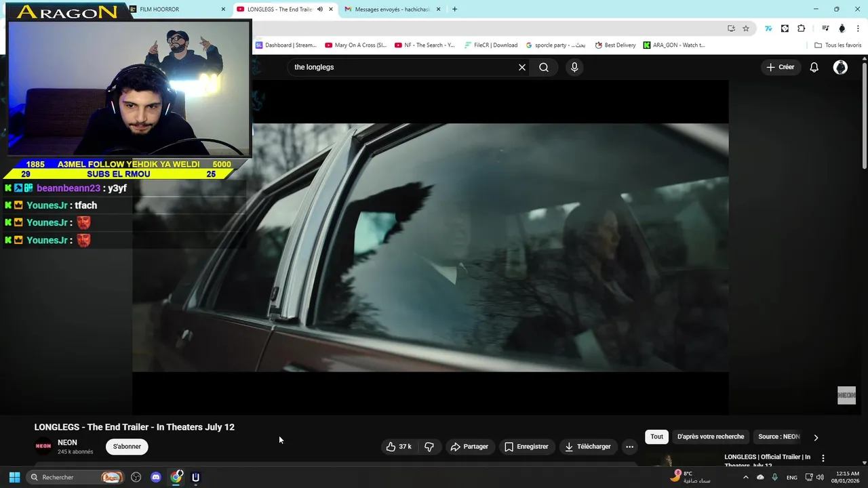This screenshot has height=488, width=868.
Task: Open the sporcle party bookmark
Action: pos(555,45)
